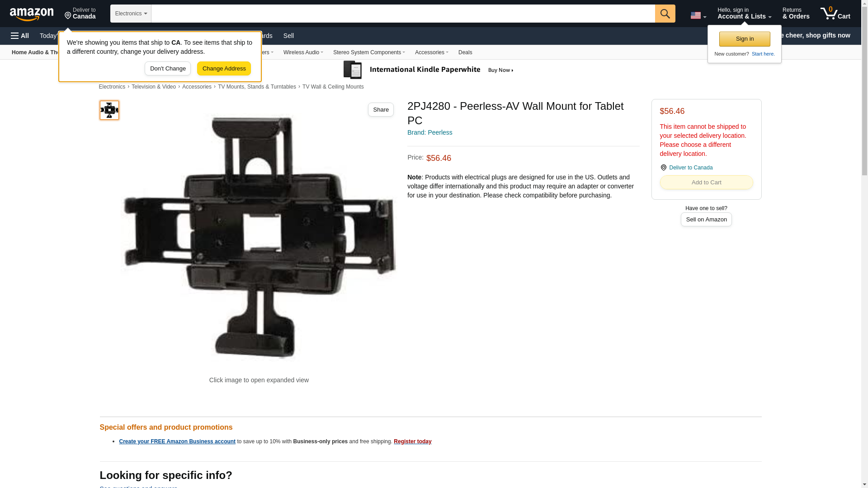868x488 pixels.
Task: Select the wall mount product thumbnail
Action: point(109,110)
